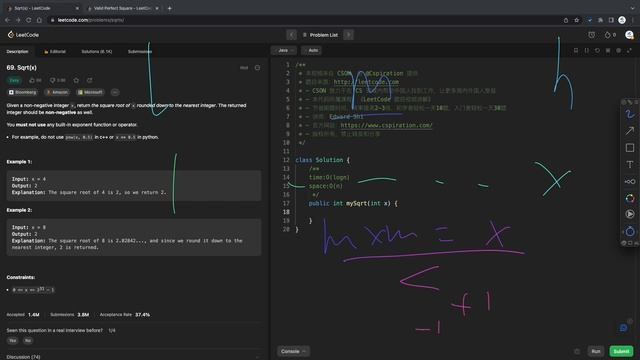Viewport: 640px width, 360px height.
Task: Select the rectangle shape annotation tool
Action: (630, 148)
